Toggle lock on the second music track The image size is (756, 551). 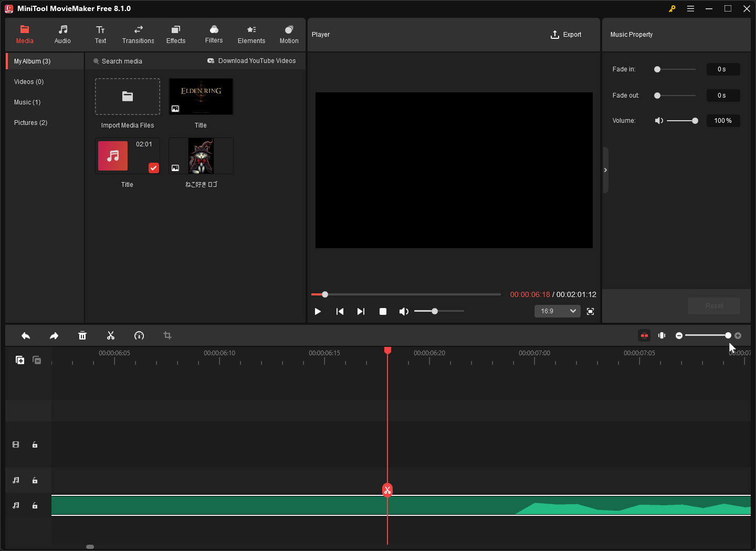pos(35,505)
